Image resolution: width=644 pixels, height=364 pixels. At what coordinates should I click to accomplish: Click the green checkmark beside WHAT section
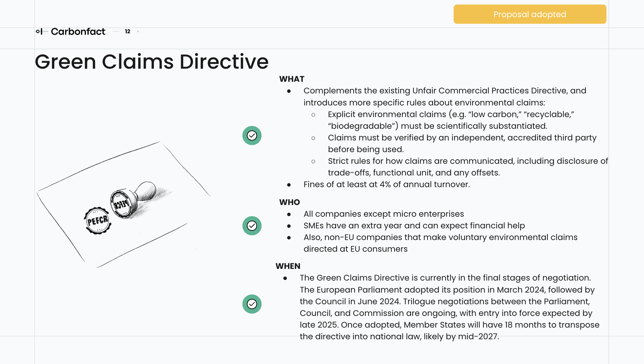pyautogui.click(x=252, y=136)
